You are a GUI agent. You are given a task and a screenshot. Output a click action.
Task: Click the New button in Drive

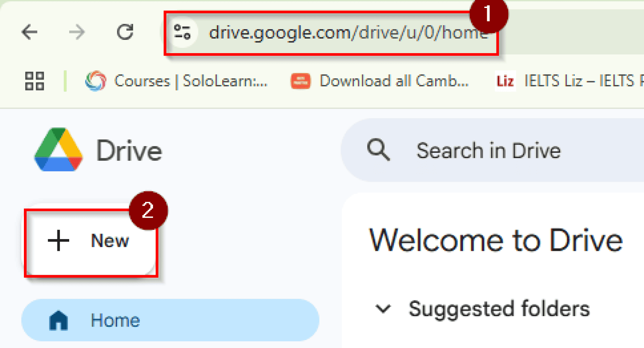coord(89,240)
